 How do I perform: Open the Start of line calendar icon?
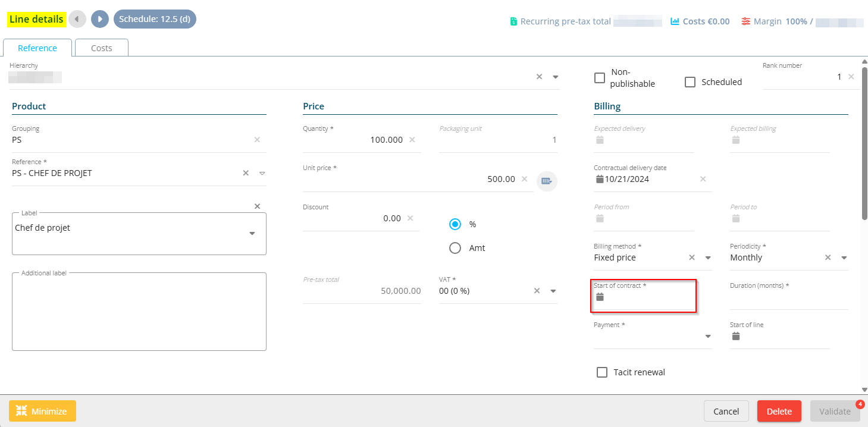pos(736,337)
